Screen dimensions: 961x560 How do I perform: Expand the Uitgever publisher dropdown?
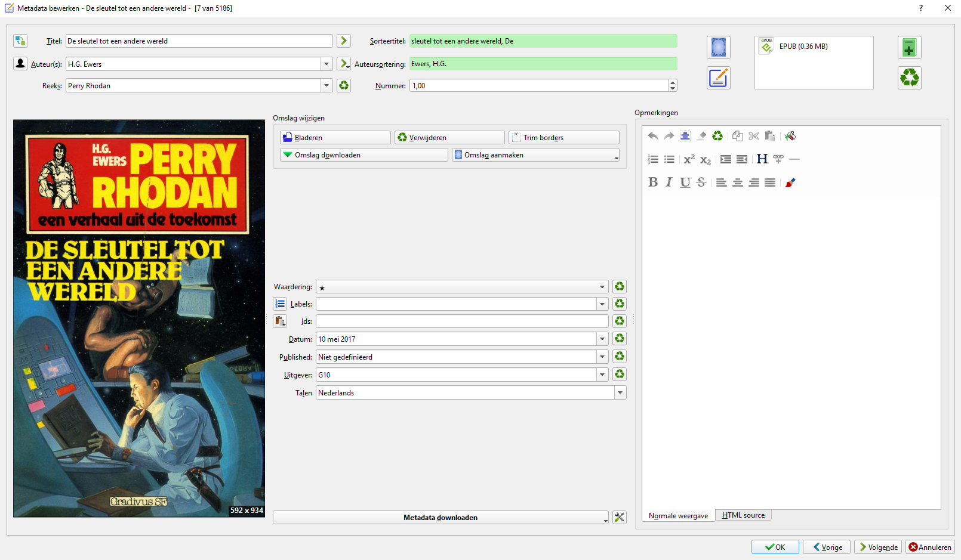[602, 375]
